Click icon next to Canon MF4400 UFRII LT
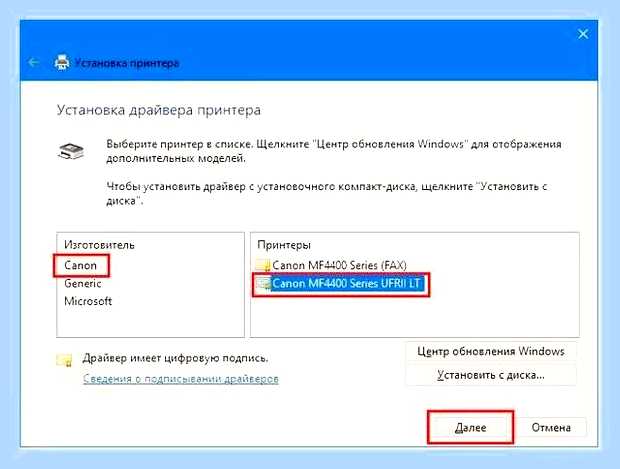Image resolution: width=620 pixels, height=469 pixels. [263, 284]
